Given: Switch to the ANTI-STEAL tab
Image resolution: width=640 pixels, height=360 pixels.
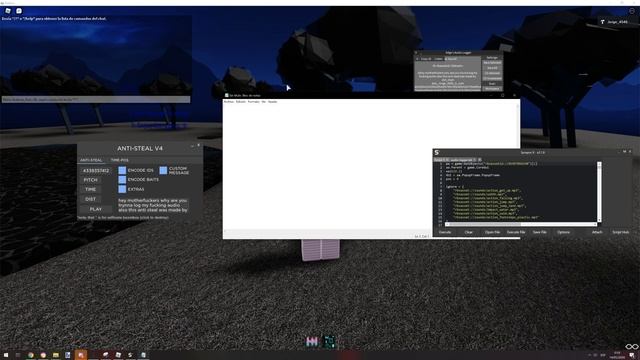Looking at the screenshot, I should pyautogui.click(x=91, y=160).
